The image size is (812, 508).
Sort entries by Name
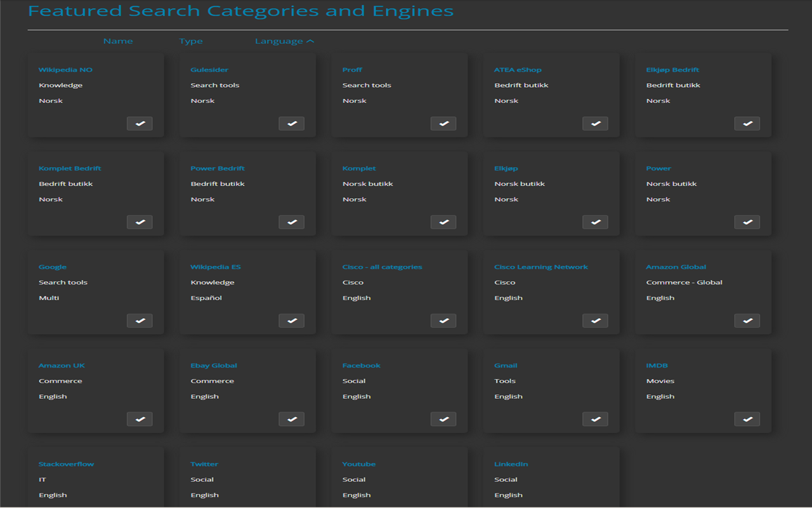click(118, 40)
